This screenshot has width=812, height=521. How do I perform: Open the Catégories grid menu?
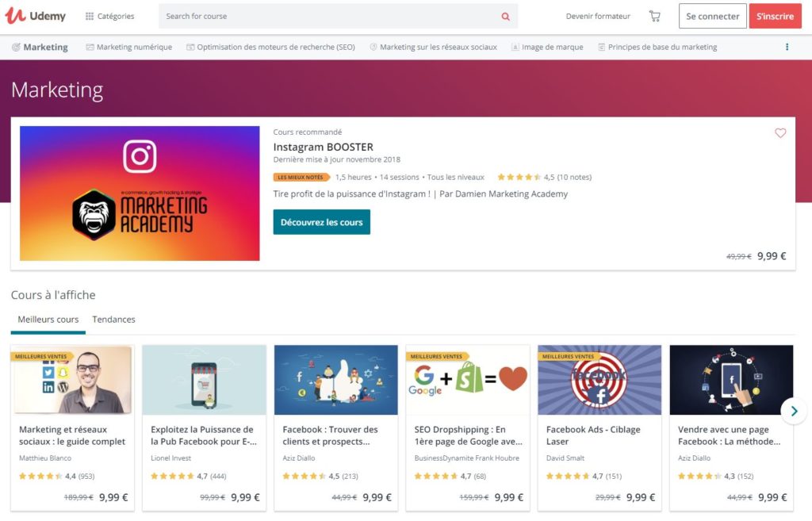click(109, 16)
